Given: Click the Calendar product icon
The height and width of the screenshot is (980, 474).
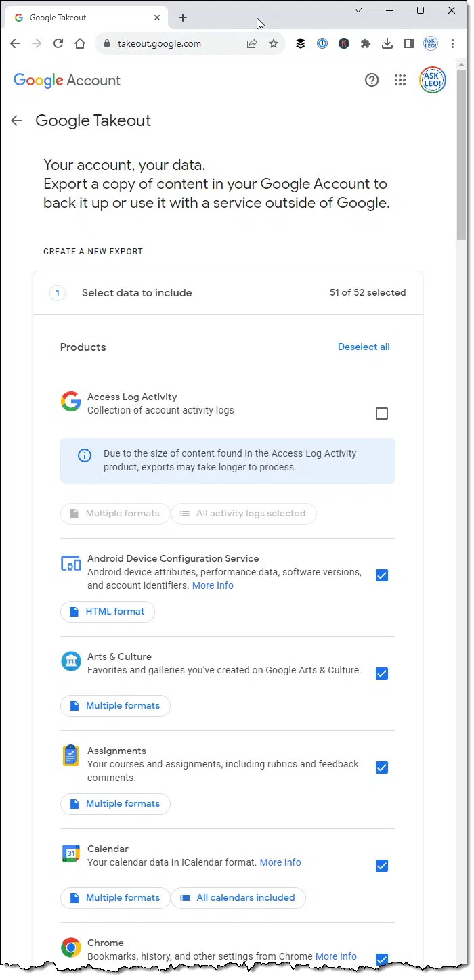Looking at the screenshot, I should click(x=70, y=853).
